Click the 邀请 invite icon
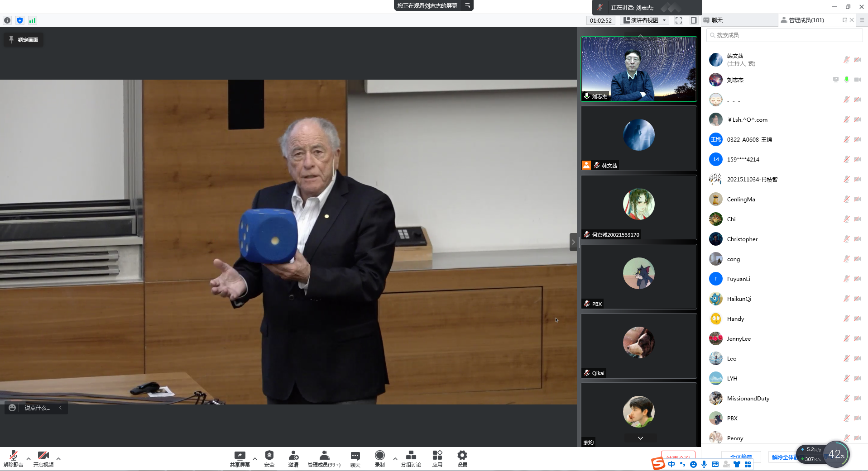868x471 pixels. coord(293,458)
